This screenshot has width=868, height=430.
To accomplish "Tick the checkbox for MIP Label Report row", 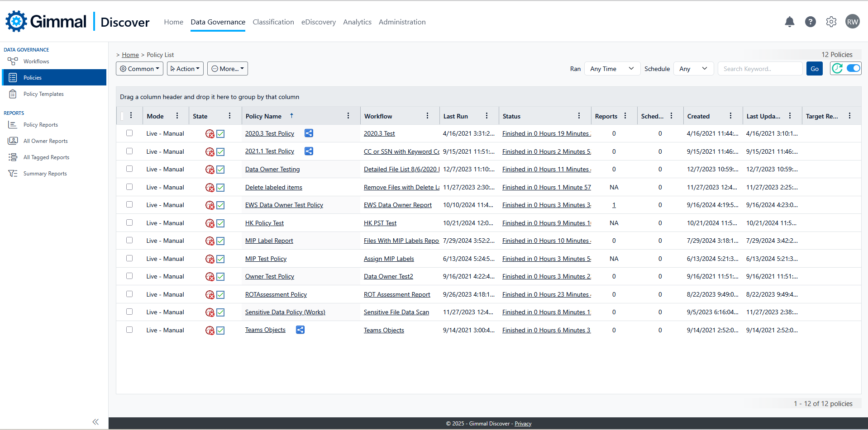I will 129,241.
